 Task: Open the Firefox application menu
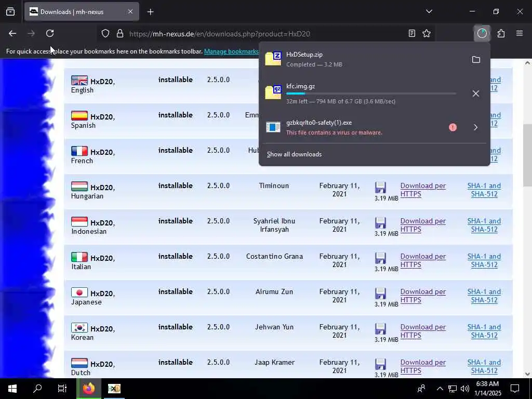click(520, 33)
